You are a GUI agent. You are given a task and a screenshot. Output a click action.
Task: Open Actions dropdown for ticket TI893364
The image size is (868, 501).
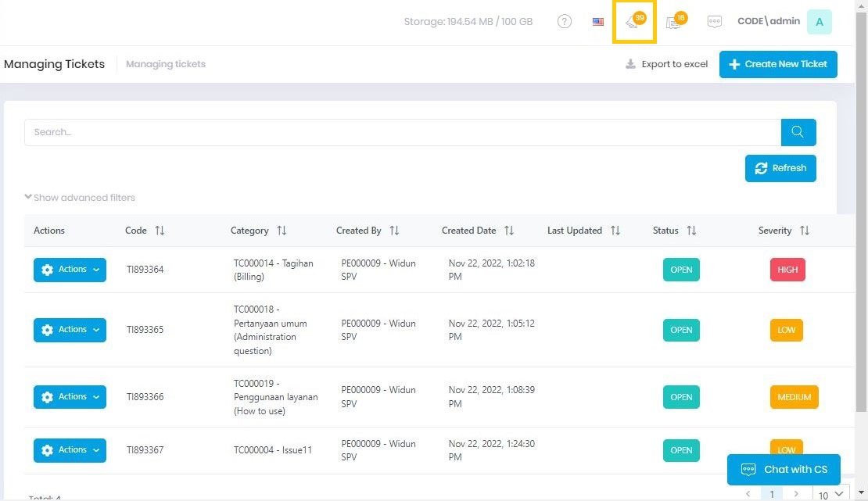70,270
